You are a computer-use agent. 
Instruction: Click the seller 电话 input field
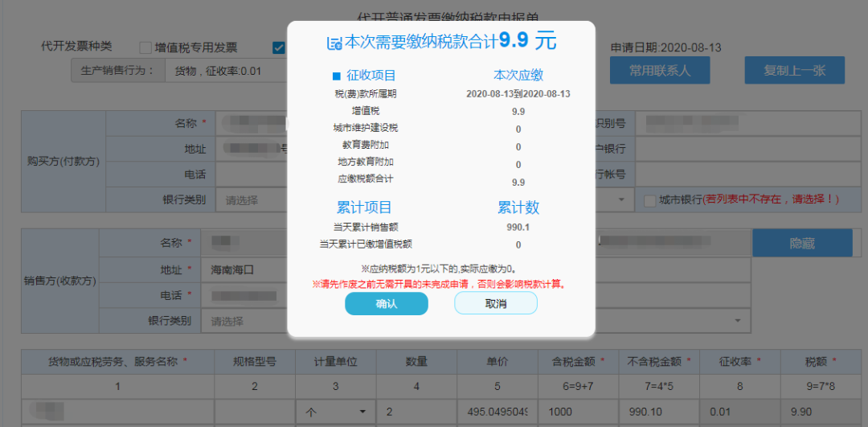tap(244, 296)
